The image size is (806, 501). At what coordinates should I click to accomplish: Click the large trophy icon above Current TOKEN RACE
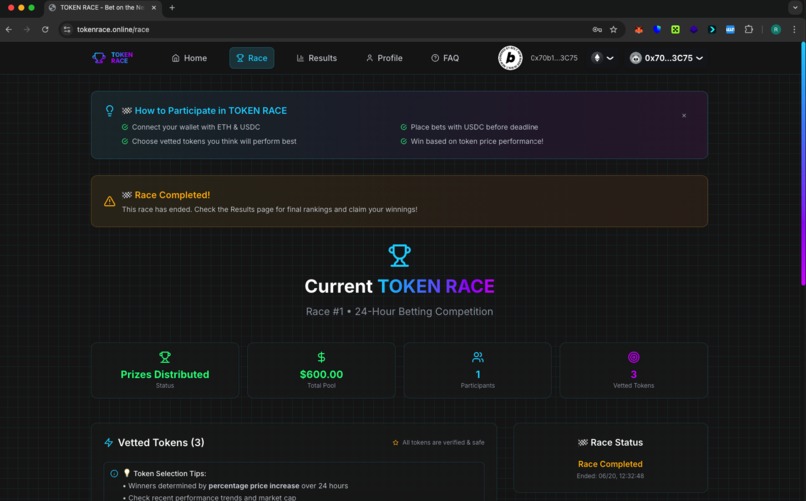coord(399,255)
